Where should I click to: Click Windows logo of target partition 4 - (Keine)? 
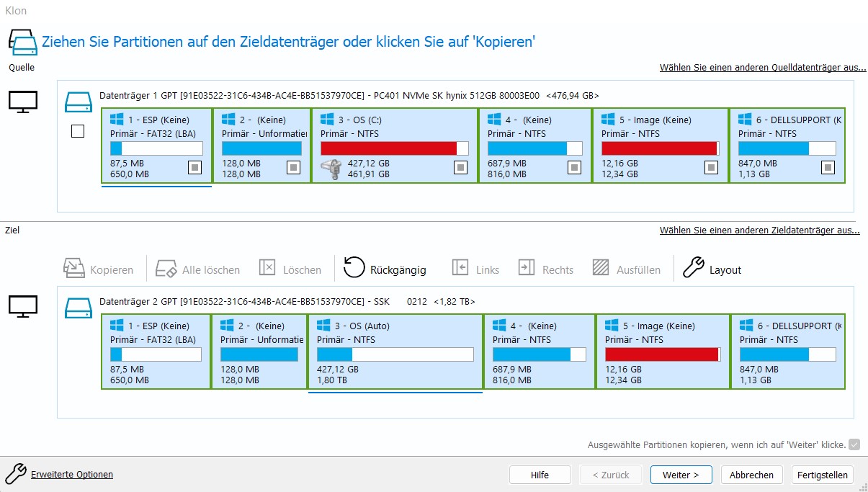(499, 325)
